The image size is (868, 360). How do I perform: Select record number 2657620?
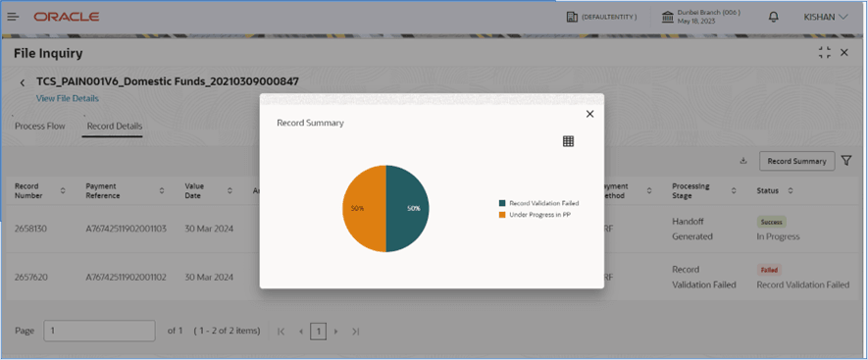pyautogui.click(x=31, y=277)
